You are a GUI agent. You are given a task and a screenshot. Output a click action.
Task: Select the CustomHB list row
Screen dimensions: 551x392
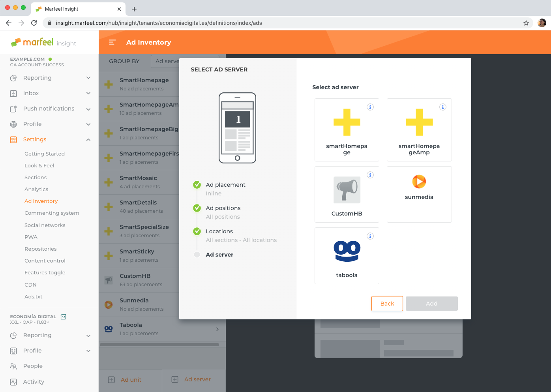click(162, 280)
